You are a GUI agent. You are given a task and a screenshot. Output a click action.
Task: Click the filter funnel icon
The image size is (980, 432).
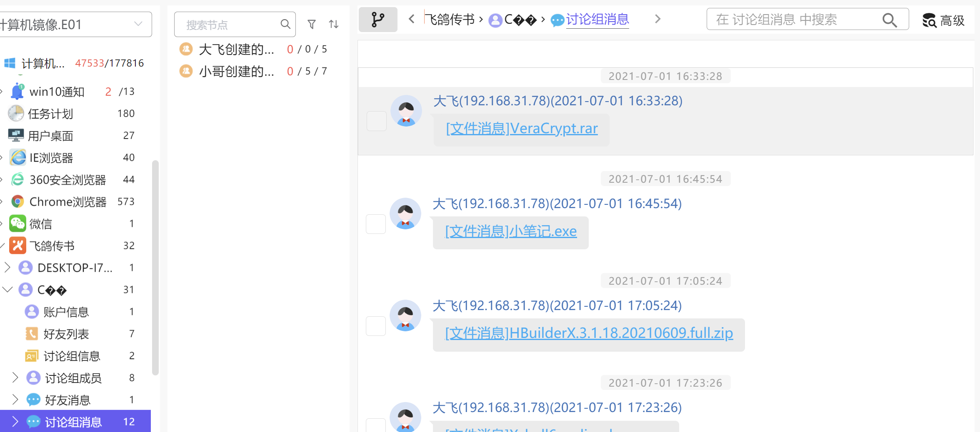(x=311, y=25)
